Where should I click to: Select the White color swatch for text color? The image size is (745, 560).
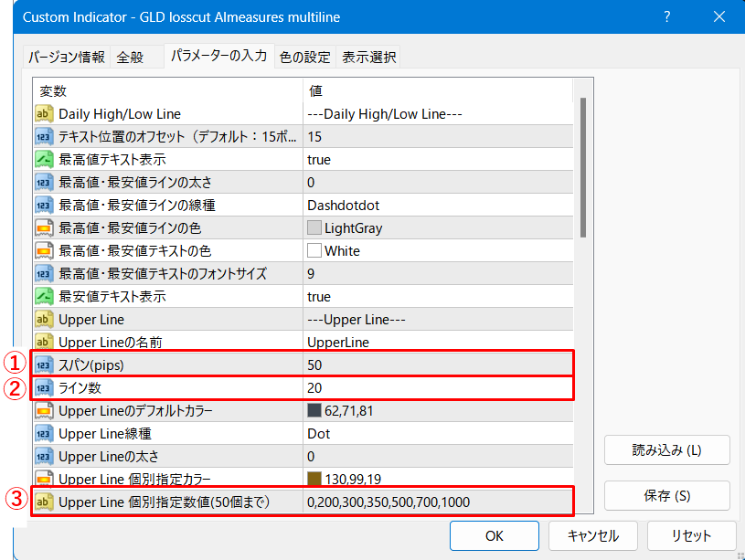coord(314,251)
